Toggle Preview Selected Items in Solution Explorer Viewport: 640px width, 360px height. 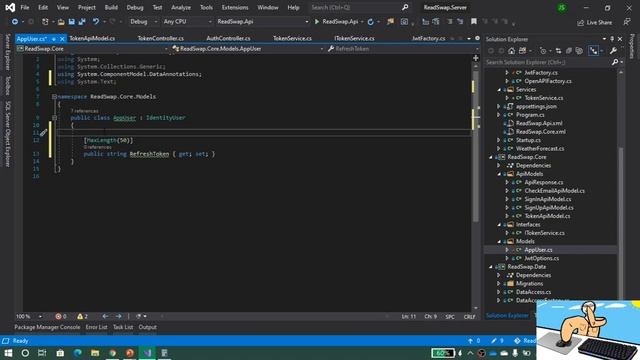[x=593, y=51]
